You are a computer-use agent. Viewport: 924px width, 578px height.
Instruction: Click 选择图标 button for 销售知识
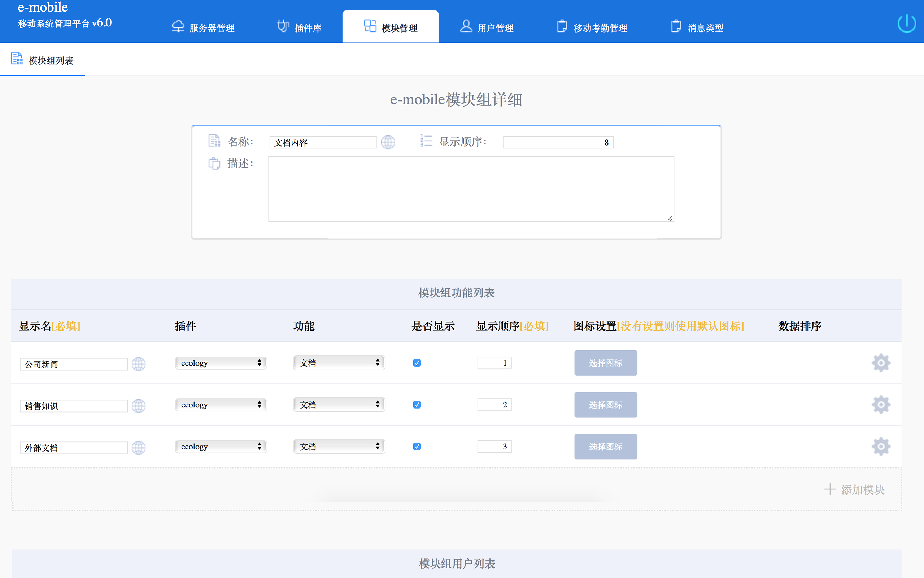(x=606, y=405)
